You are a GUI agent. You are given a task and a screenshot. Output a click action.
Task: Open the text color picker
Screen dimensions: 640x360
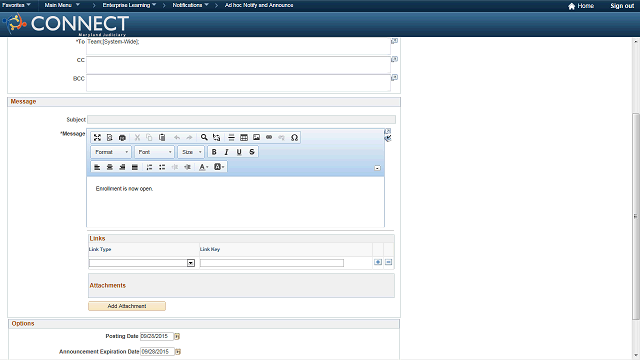[x=203, y=167]
